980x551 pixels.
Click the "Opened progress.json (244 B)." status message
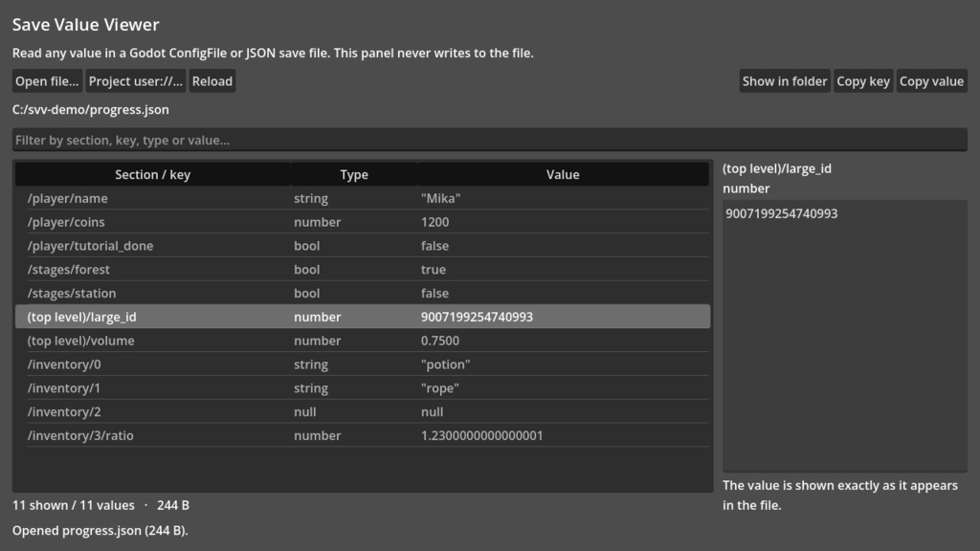[100, 530]
